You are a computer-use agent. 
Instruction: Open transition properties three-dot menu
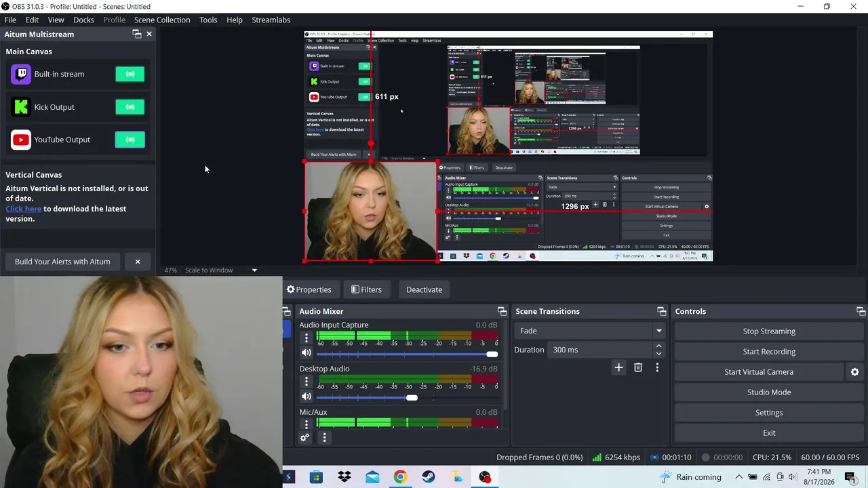657,367
